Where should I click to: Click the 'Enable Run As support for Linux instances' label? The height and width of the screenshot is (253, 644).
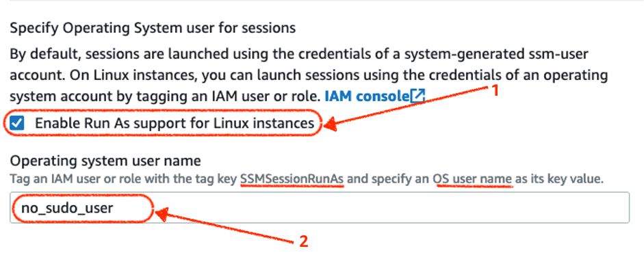click(x=175, y=123)
